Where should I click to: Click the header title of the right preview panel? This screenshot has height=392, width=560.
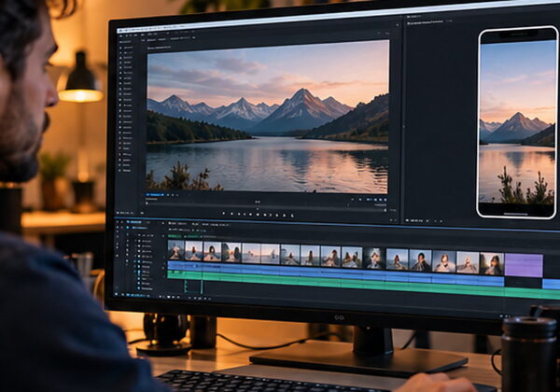point(425,22)
